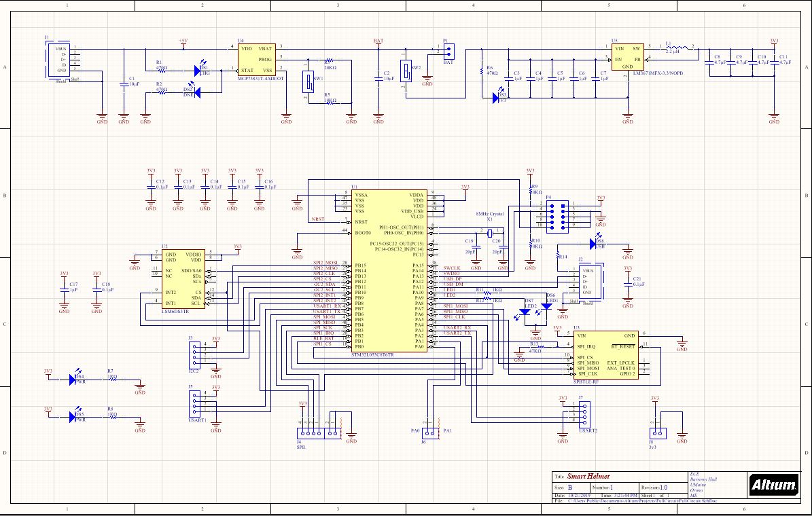
Task: Click the Altium logo in title block
Action: (773, 485)
